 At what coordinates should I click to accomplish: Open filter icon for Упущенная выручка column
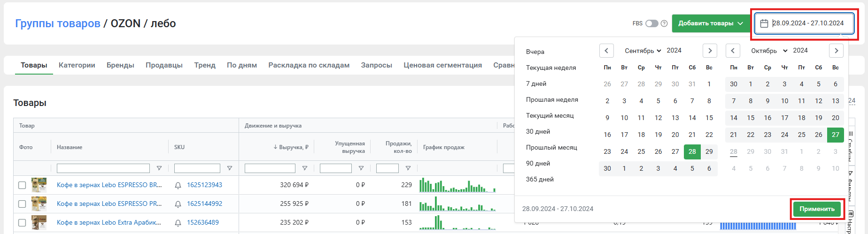(361, 168)
